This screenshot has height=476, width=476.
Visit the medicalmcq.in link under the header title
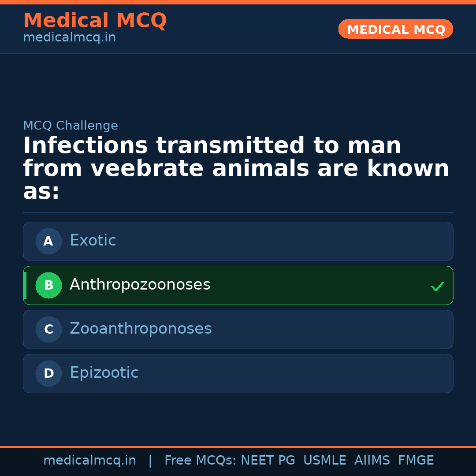(69, 38)
